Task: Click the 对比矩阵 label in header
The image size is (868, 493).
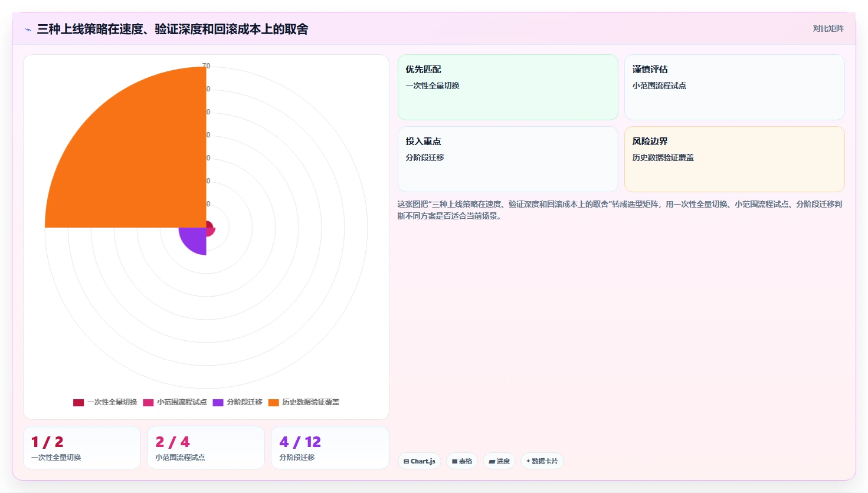Action: click(x=828, y=28)
